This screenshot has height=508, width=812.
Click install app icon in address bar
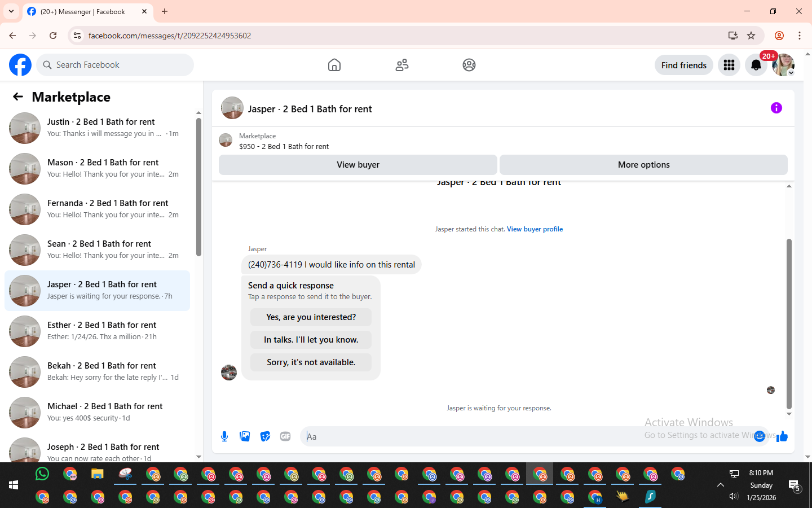pos(733,36)
